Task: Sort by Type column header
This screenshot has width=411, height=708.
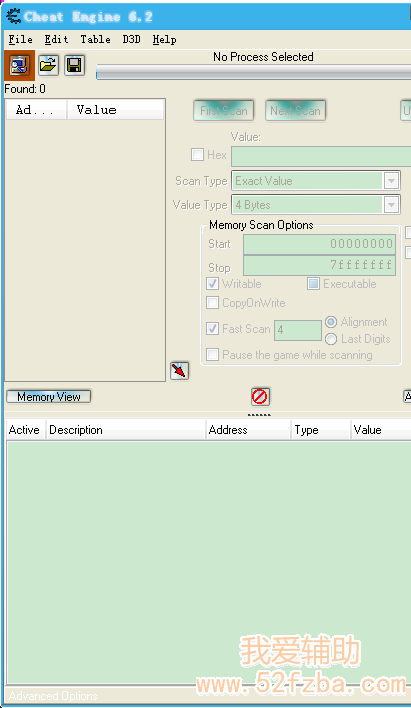Action: [321, 430]
